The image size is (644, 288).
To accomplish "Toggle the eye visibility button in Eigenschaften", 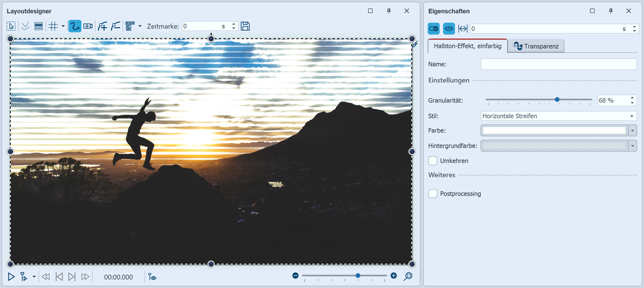I will click(449, 29).
